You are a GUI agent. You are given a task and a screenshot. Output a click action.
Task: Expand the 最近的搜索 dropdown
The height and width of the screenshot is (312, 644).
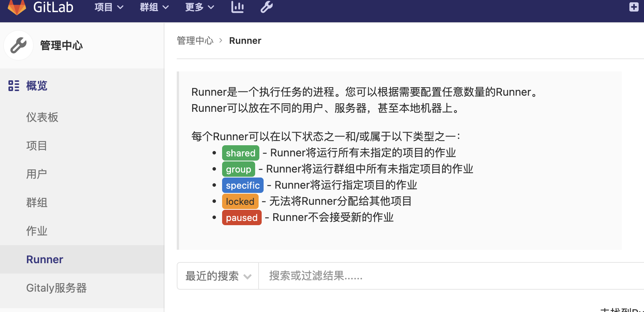click(x=218, y=276)
